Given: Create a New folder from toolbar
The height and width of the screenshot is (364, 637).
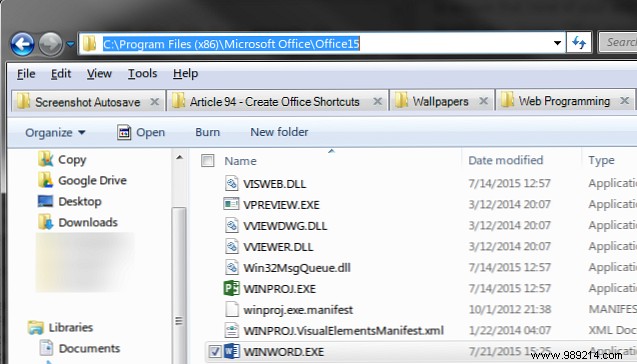Looking at the screenshot, I should click(279, 132).
